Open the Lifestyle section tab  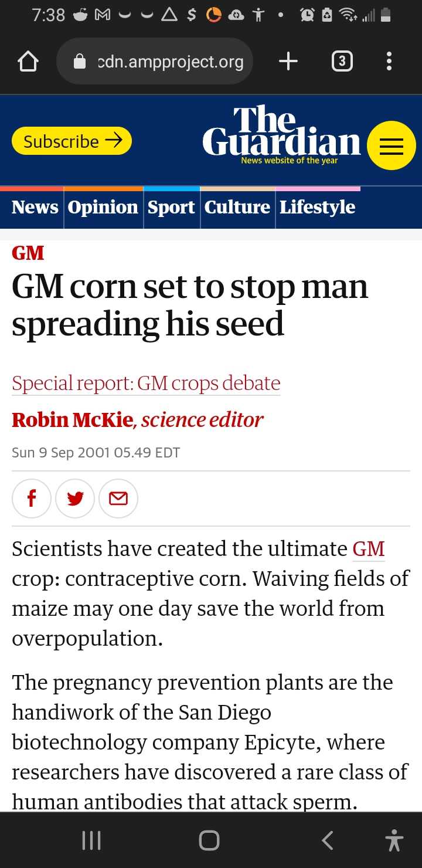317,207
